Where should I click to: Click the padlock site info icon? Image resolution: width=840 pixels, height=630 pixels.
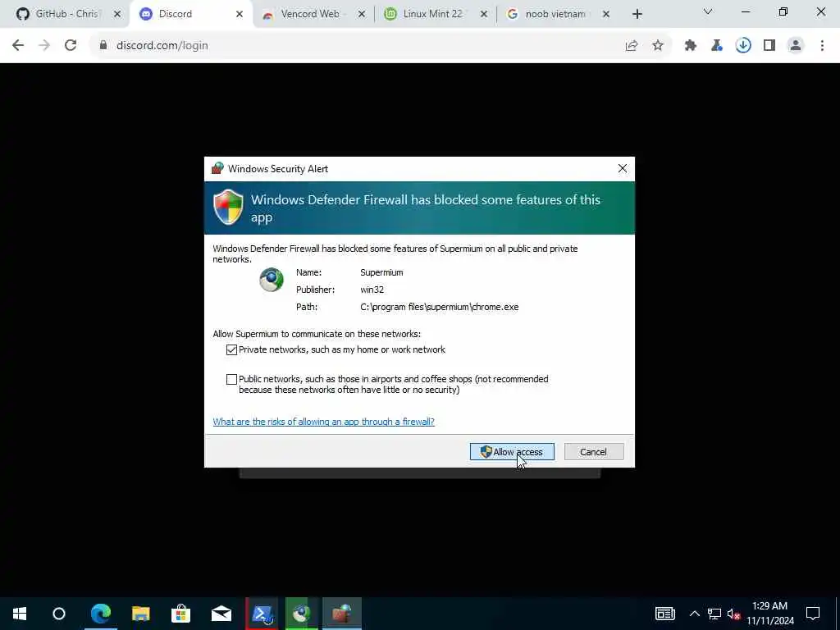[103, 46]
